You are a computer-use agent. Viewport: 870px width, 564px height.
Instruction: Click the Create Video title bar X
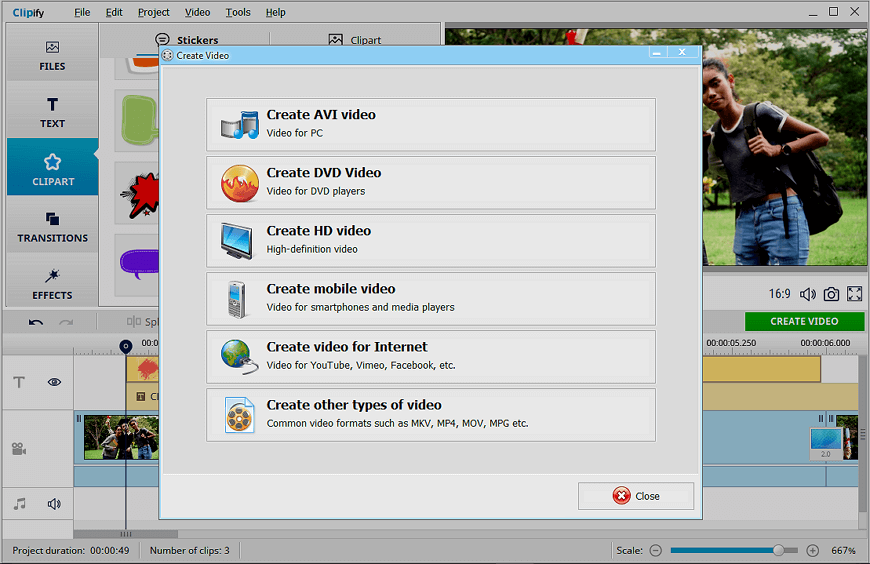pyautogui.click(x=682, y=52)
